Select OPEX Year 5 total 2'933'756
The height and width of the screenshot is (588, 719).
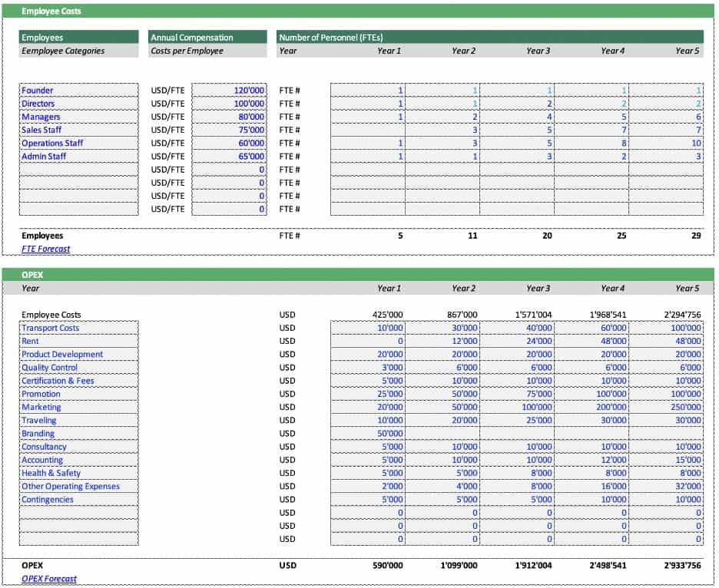[682, 566]
